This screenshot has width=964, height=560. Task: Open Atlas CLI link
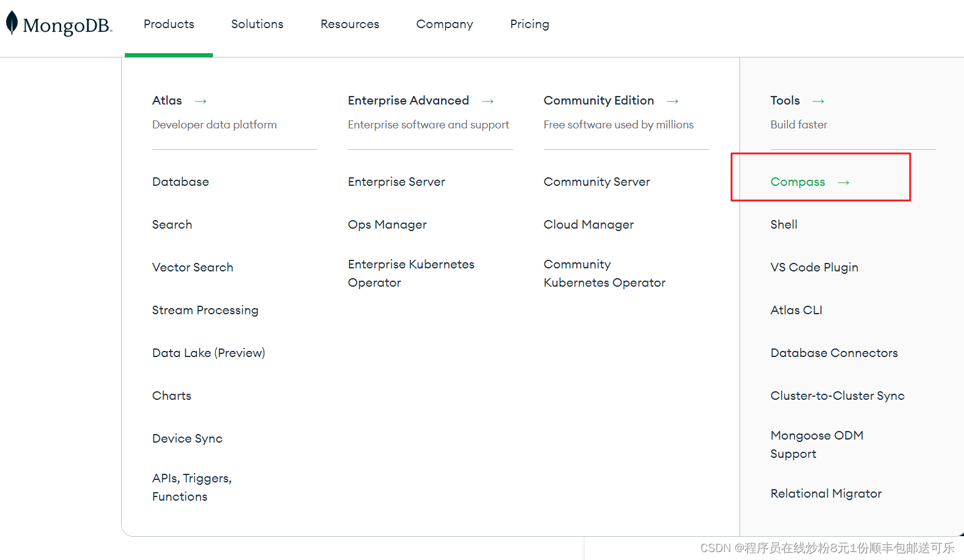[x=796, y=310]
